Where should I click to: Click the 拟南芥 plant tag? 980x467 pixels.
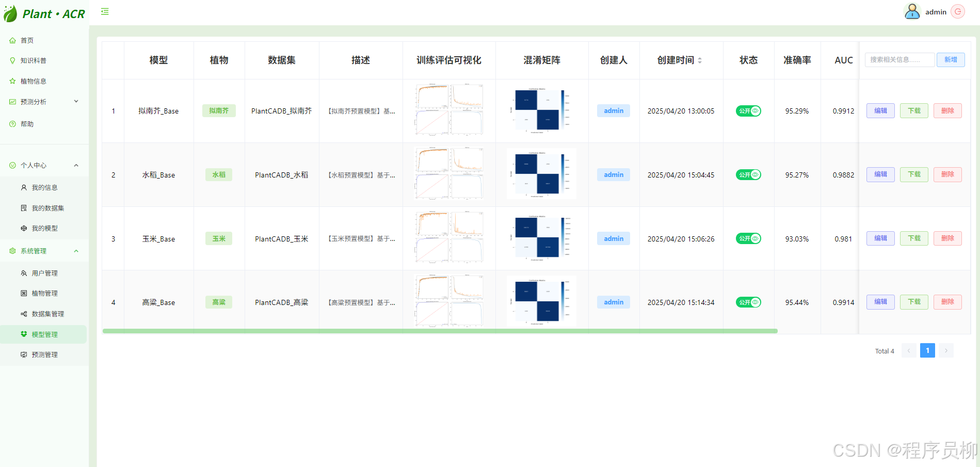click(x=219, y=111)
